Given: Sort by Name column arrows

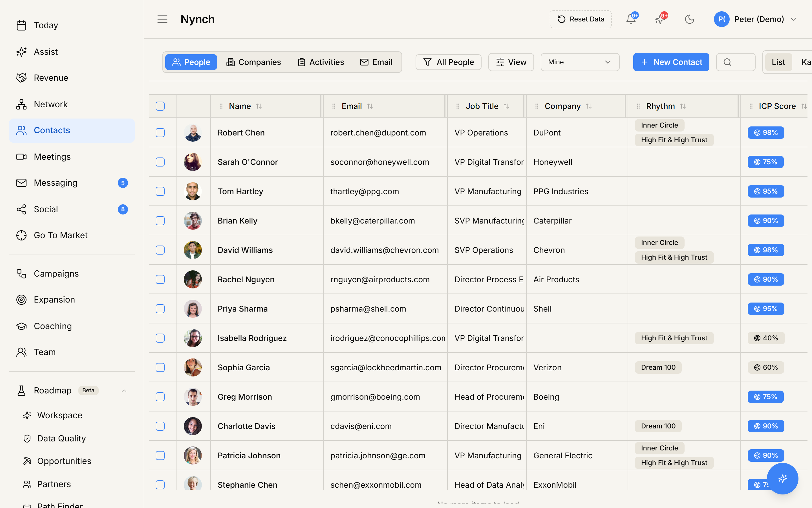Looking at the screenshot, I should point(259,106).
